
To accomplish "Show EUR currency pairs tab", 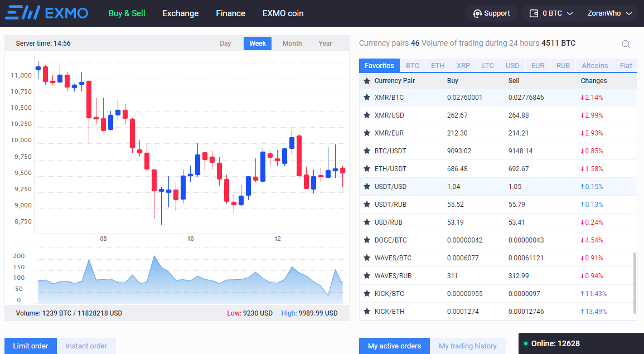I will pos(538,65).
